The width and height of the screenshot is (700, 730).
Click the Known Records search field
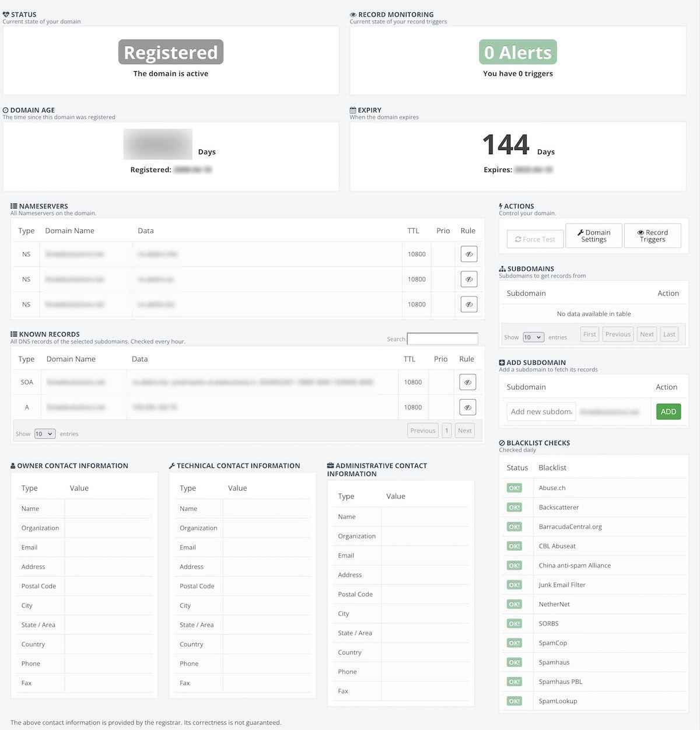442,338
